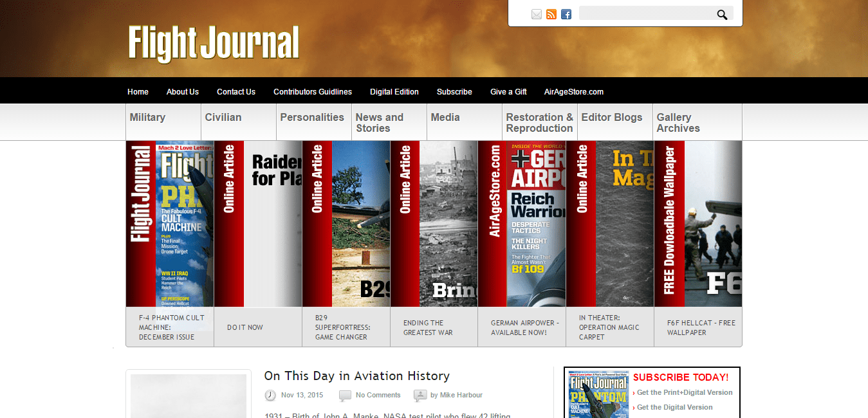The width and height of the screenshot is (868, 418).
Task: Open the Digital Edition page
Action: (394, 92)
